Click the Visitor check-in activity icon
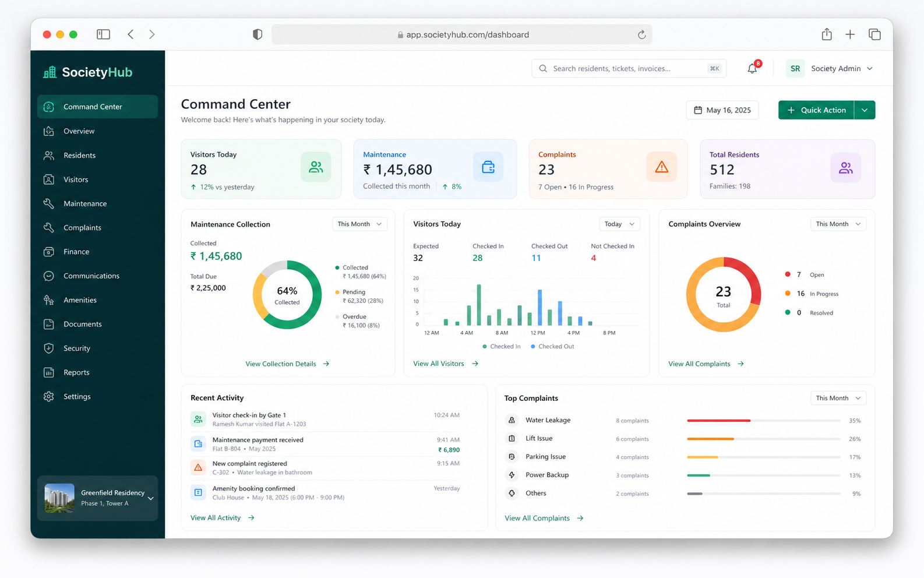 [x=198, y=419]
